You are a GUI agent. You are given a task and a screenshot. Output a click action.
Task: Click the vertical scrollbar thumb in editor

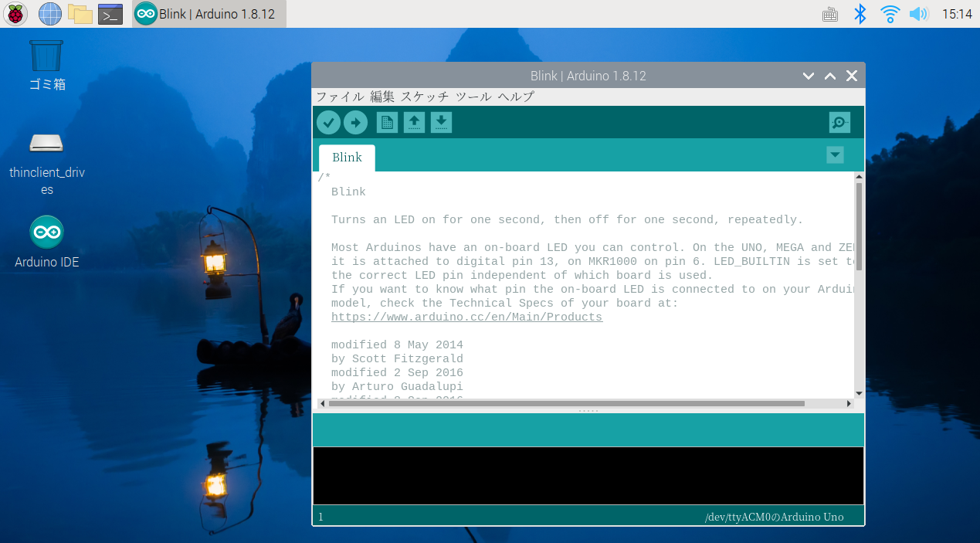click(x=859, y=226)
